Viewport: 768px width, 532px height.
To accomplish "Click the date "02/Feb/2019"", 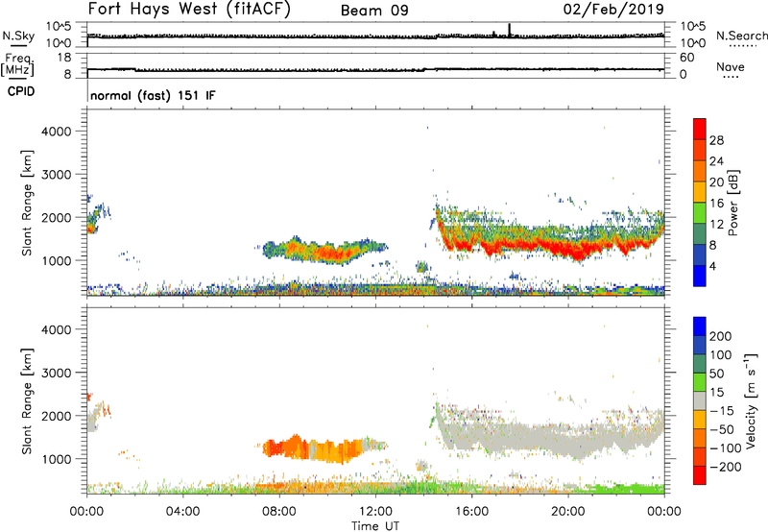I will point(613,9).
